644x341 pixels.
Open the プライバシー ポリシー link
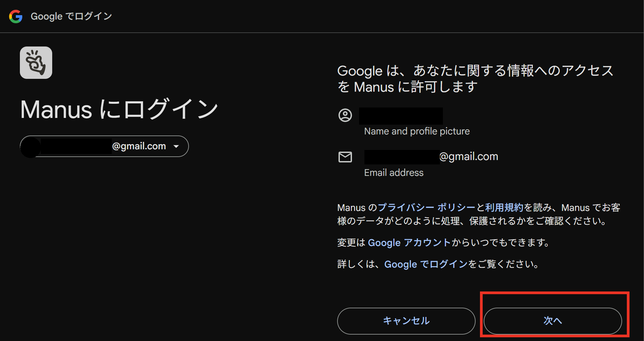[426, 208]
